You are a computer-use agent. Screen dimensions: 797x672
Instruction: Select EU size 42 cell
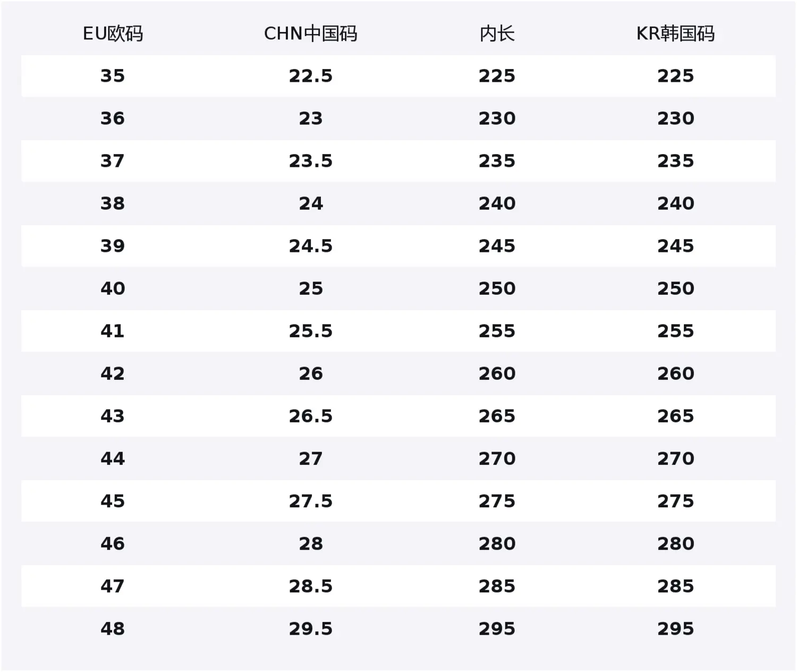(x=113, y=373)
